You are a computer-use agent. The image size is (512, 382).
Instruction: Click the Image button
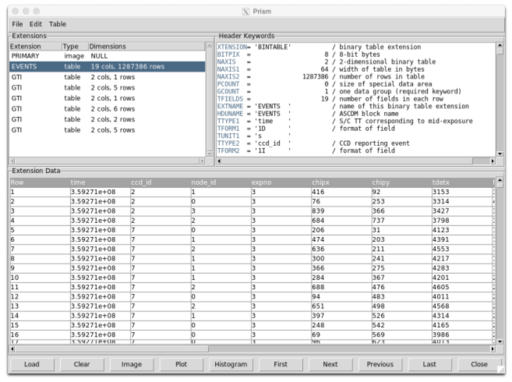pyautogui.click(x=131, y=364)
